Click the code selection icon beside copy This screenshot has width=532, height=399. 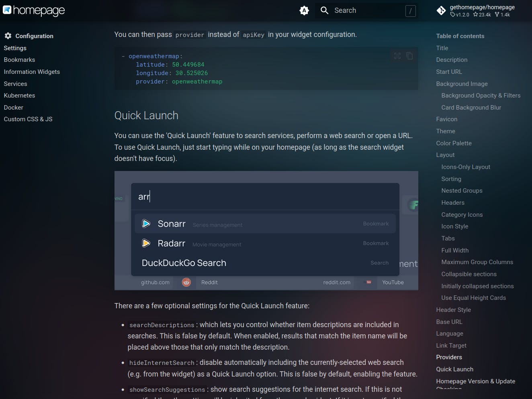pos(397,56)
